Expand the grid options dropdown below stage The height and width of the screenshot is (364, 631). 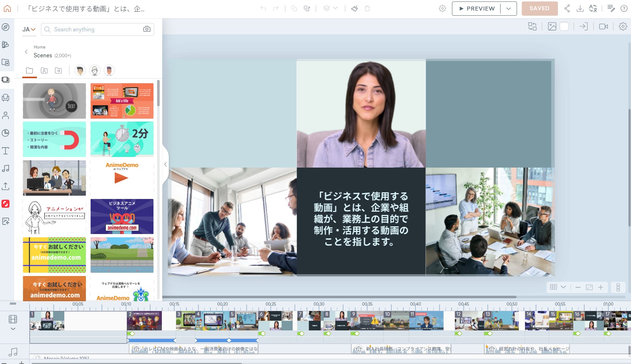[x=563, y=287]
